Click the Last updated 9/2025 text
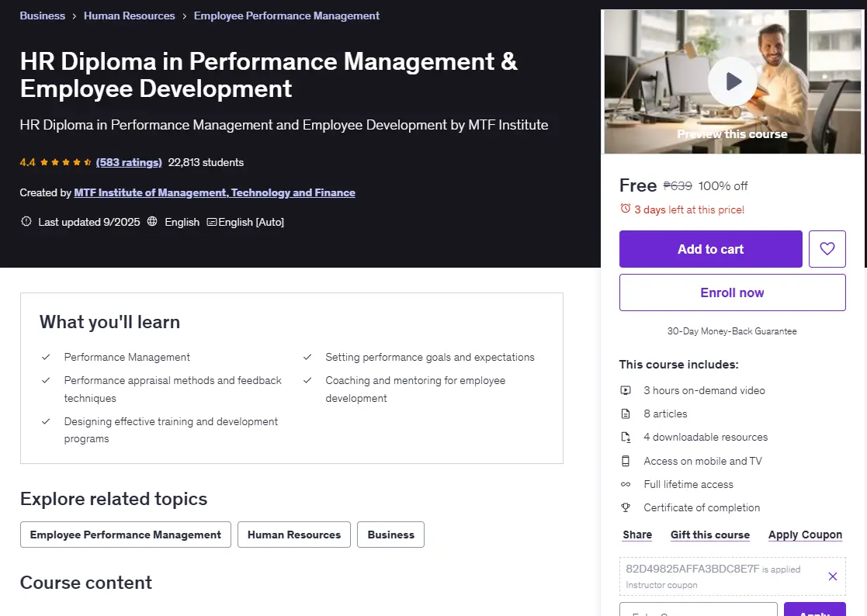Image resolution: width=867 pixels, height=616 pixels. click(x=89, y=222)
